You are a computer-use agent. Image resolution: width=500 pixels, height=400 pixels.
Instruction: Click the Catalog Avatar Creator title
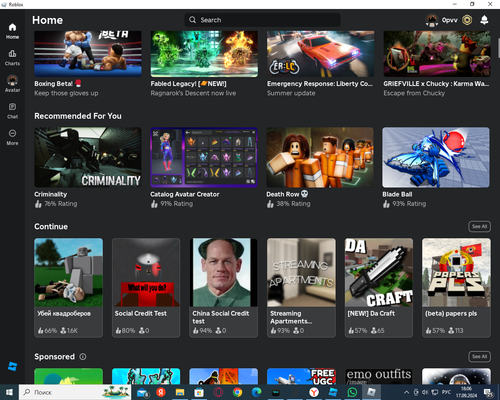tap(185, 194)
